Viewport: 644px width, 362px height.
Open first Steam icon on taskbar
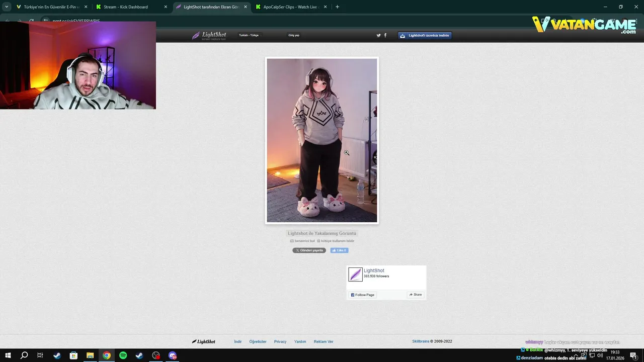57,355
